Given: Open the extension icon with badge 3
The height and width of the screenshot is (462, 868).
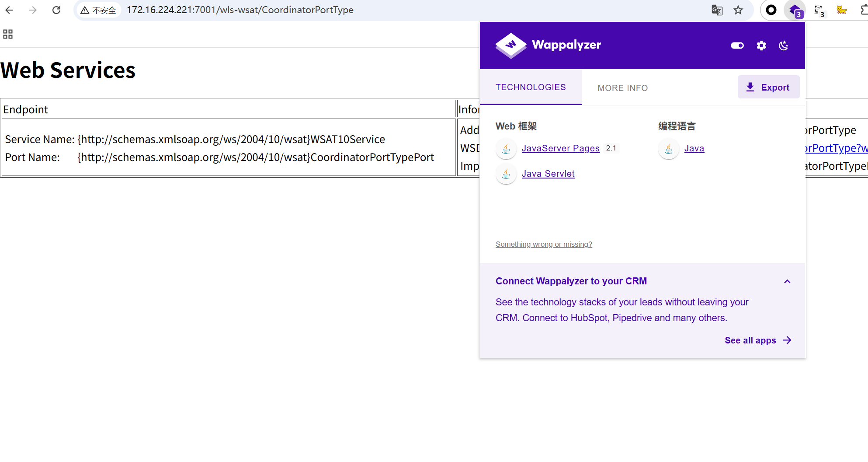Looking at the screenshot, I should click(x=819, y=10).
